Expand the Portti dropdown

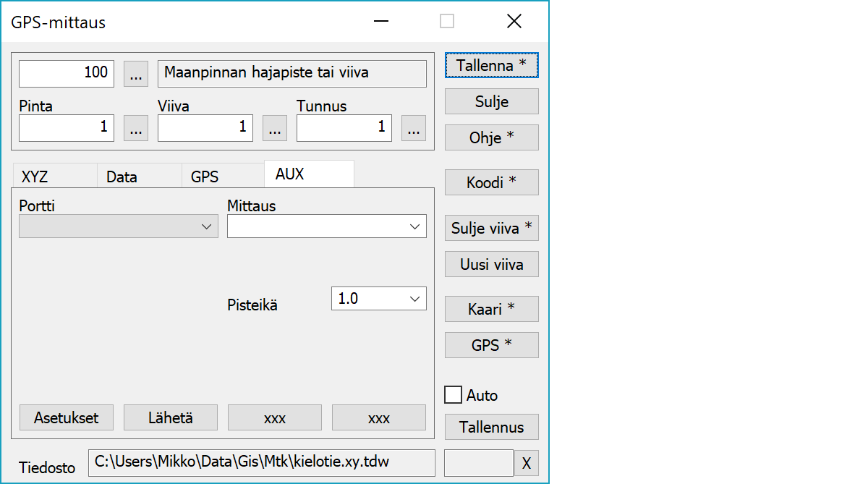119,226
